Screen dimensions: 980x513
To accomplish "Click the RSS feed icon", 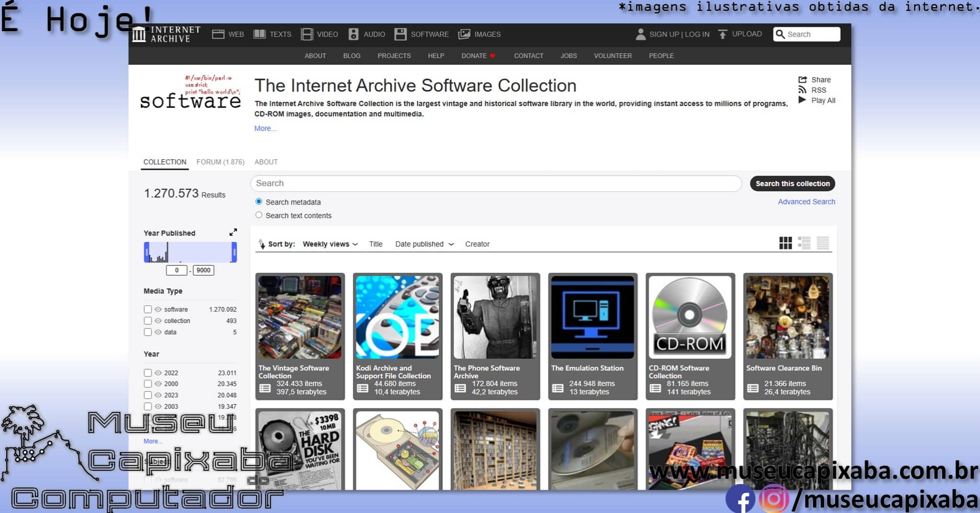I will (802, 90).
